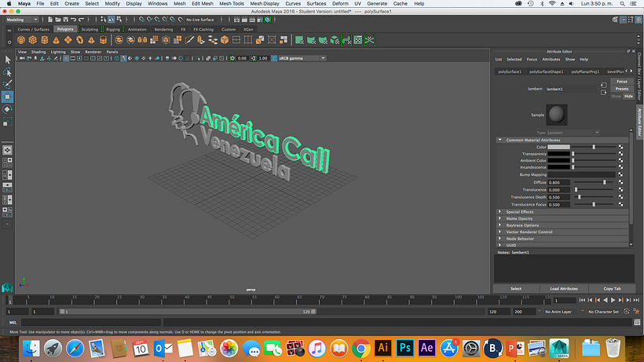The image size is (644, 362).
Task: Toggle the viewport exposure icon
Action: coord(232,58)
